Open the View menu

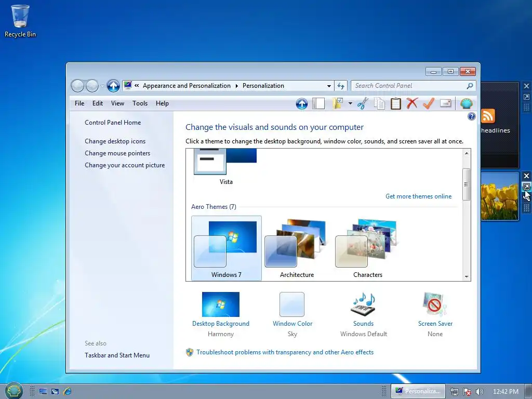[x=117, y=103]
